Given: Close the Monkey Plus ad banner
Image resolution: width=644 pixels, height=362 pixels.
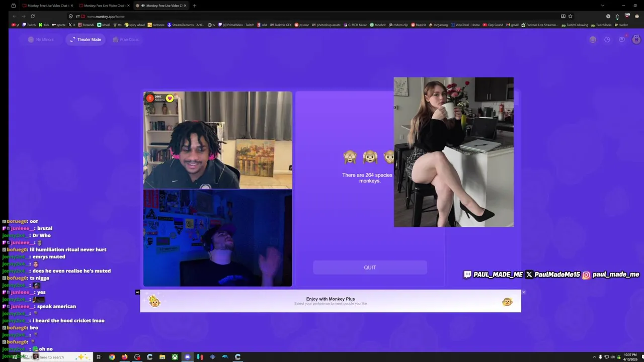Looking at the screenshot, I should pos(523,292).
